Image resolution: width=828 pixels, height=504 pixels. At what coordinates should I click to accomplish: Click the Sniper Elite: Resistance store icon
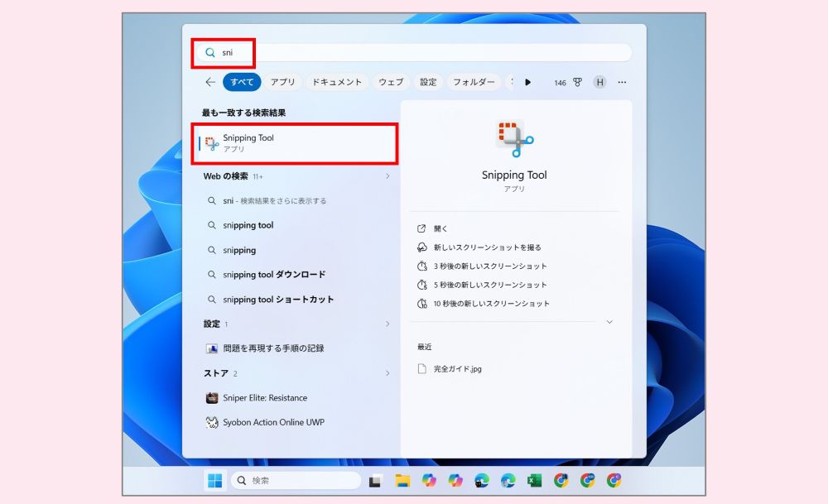(x=212, y=398)
